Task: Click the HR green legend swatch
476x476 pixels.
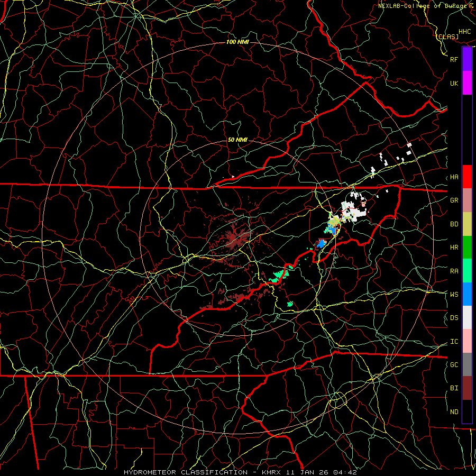Action: 467,248
